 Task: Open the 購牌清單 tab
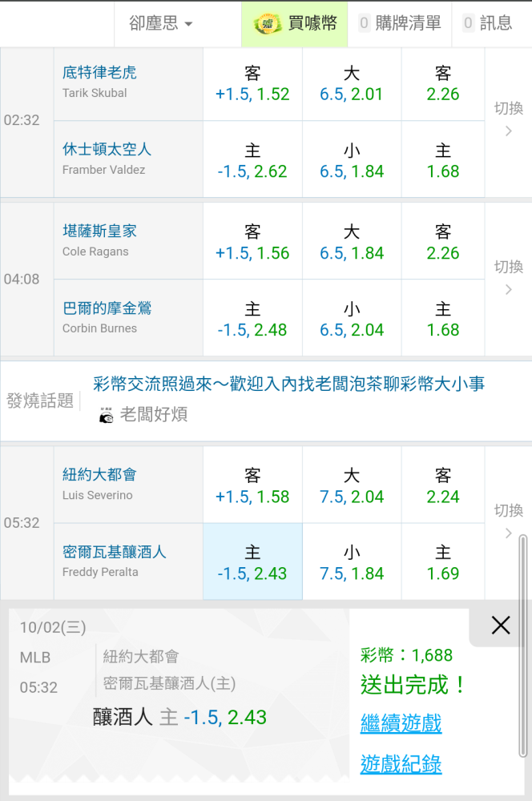[x=399, y=24]
